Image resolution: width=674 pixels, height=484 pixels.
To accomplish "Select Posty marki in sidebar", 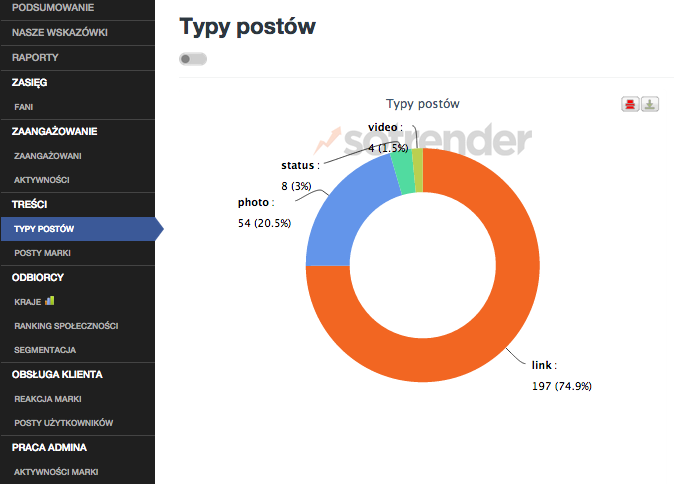I will [43, 253].
